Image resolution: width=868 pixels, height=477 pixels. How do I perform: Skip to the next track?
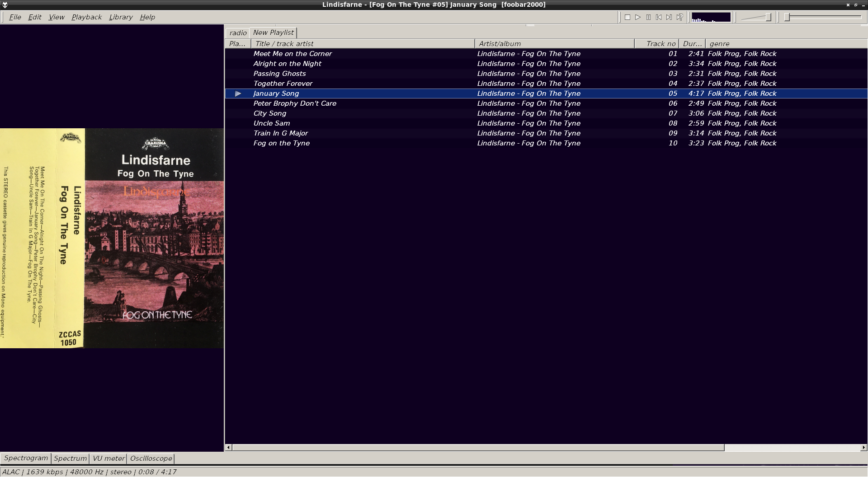pyautogui.click(x=669, y=17)
